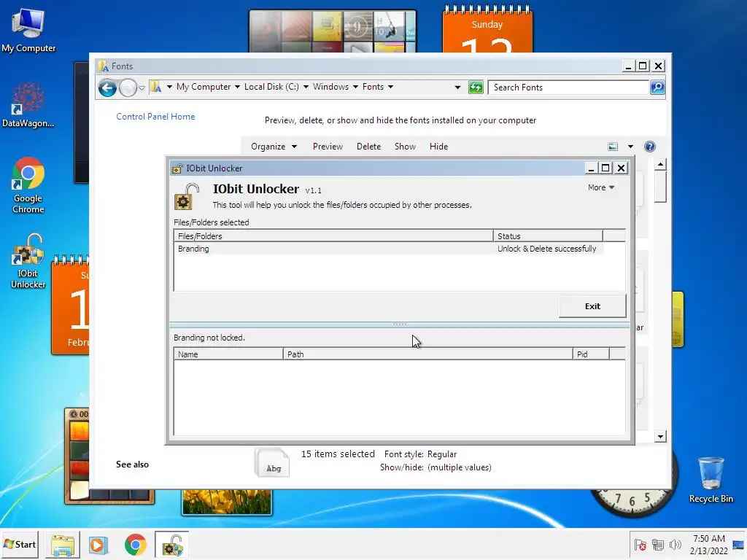747x560 pixels.
Task: Open media player from taskbar
Action: [x=98, y=545]
